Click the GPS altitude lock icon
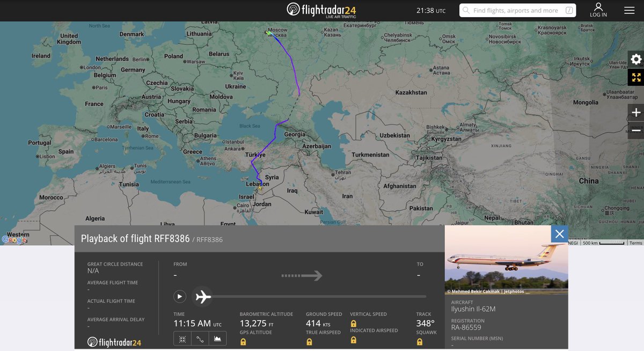This screenshot has height=351, width=644. (x=243, y=342)
